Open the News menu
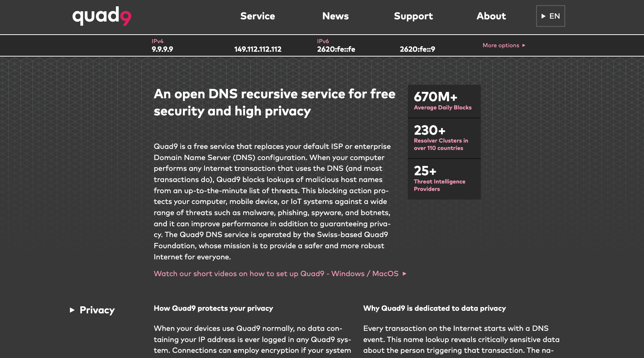 (335, 16)
